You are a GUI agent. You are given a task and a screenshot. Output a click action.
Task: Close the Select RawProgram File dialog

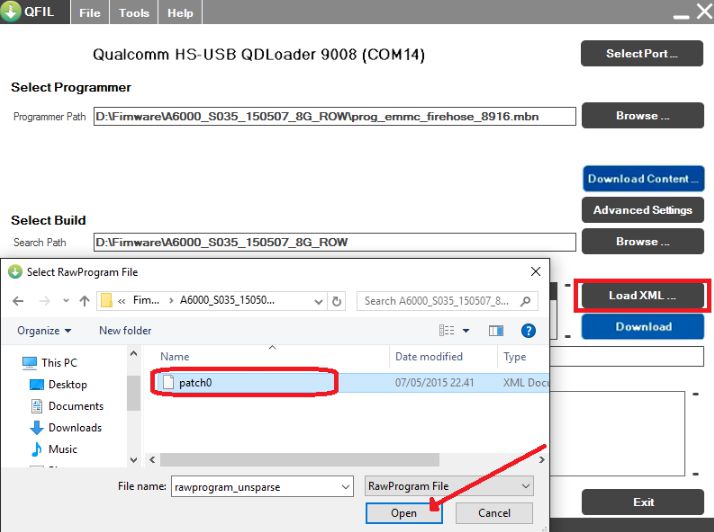point(536,272)
